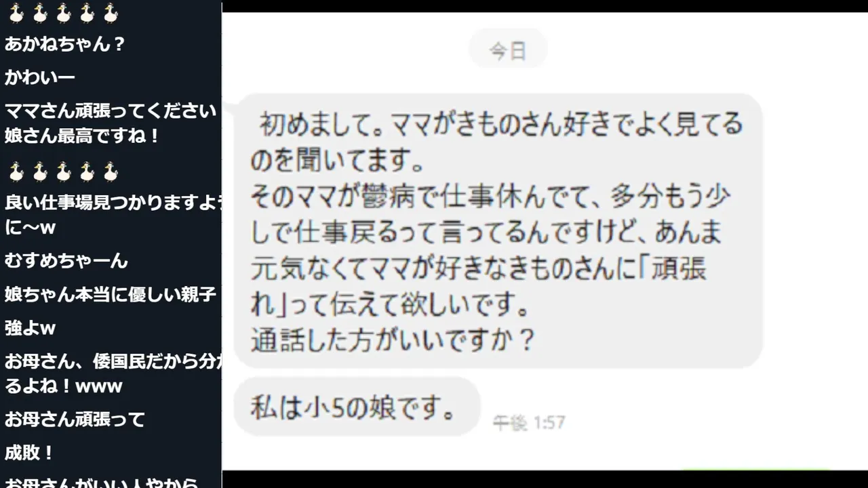Click the first duck emoji above 良い仕事場 comment
The width and height of the screenshot is (868, 488).
[16, 171]
